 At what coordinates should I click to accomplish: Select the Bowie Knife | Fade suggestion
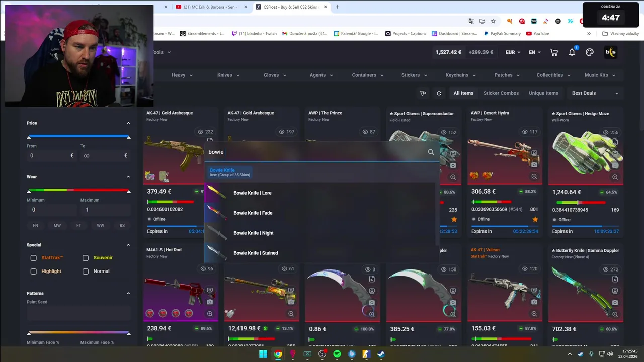coord(320,213)
